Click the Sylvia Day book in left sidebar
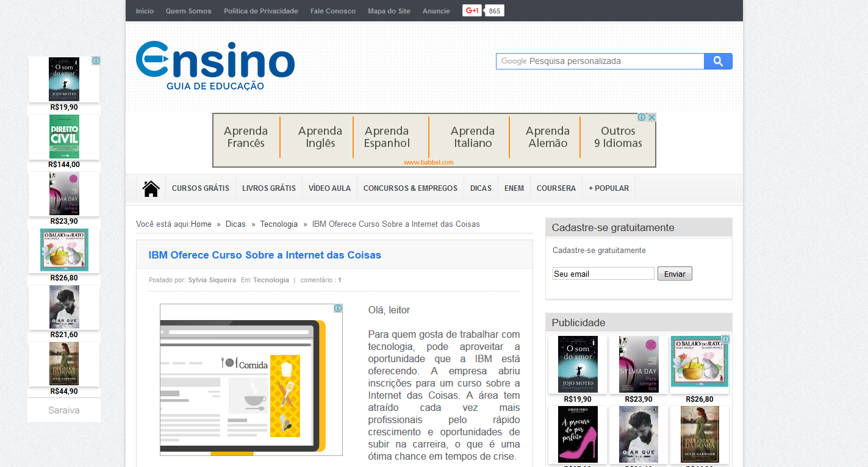The image size is (868, 467). click(64, 193)
